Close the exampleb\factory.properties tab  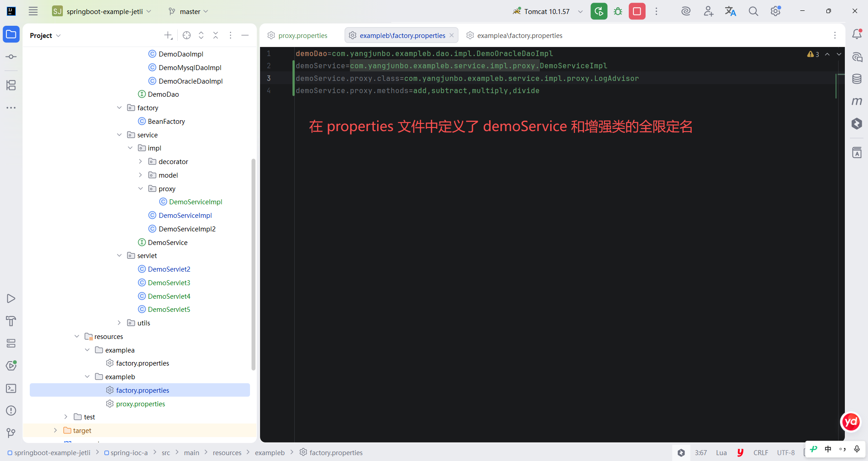pos(452,35)
